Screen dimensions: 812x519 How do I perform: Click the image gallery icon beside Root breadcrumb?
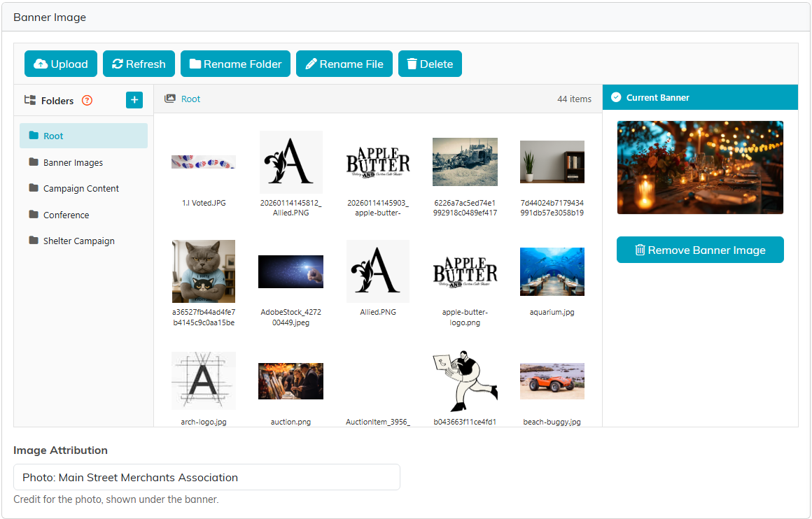170,99
